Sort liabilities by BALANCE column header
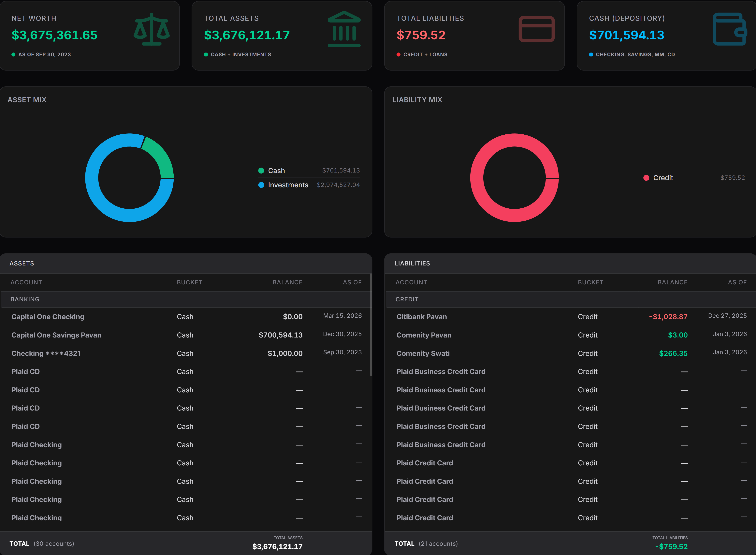This screenshot has width=756, height=555. coord(672,282)
